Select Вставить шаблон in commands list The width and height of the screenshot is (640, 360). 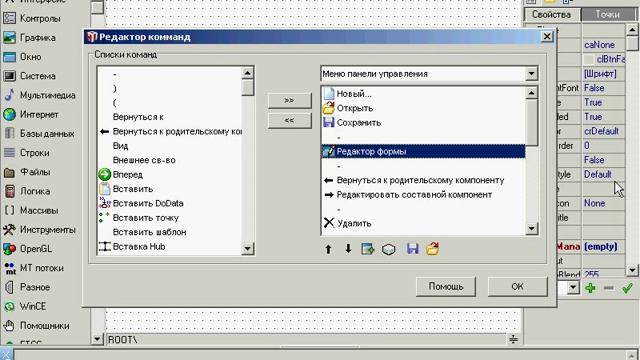tap(170, 232)
